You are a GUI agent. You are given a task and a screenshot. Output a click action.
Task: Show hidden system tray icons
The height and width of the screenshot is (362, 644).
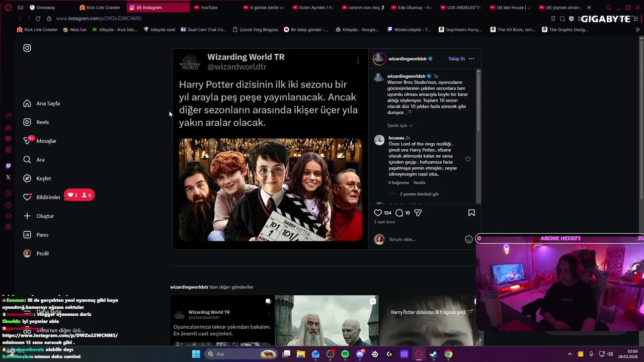(570, 354)
